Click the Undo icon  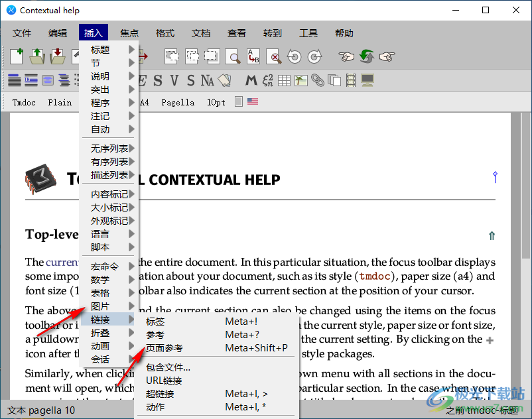[294, 56]
